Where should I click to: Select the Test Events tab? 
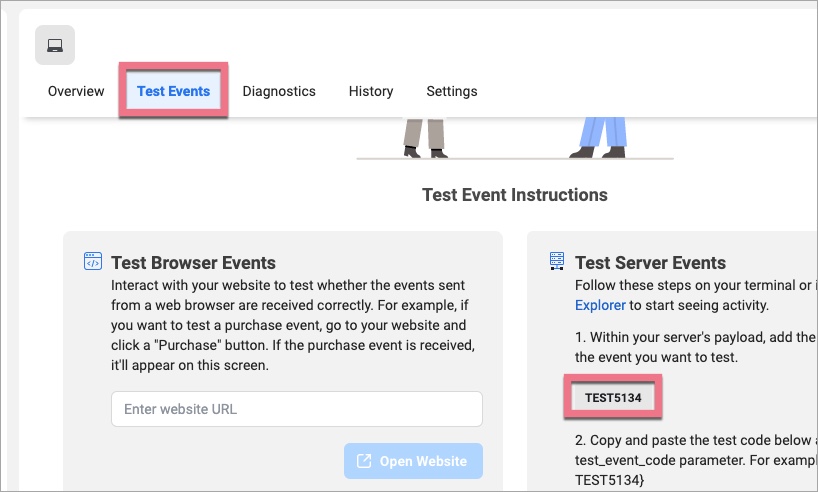coord(174,91)
